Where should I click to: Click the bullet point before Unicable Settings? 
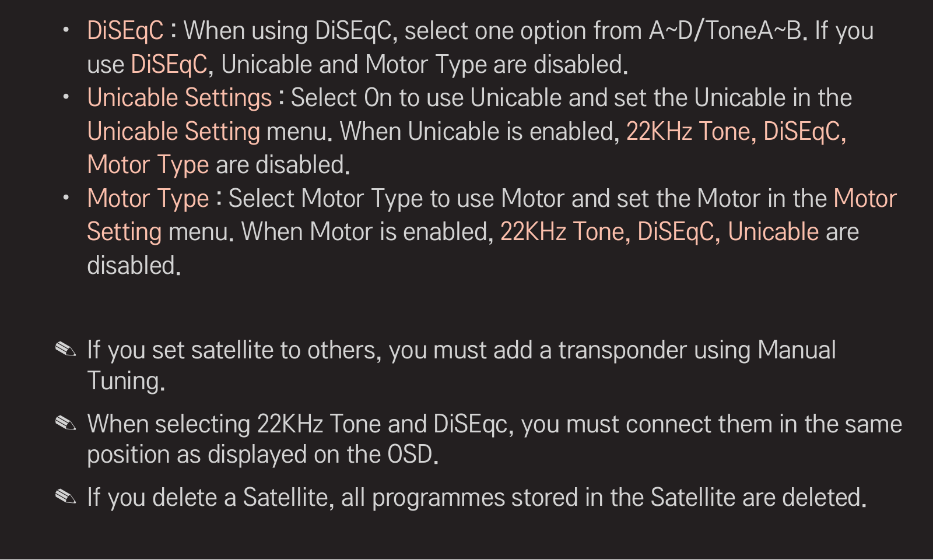(x=66, y=96)
